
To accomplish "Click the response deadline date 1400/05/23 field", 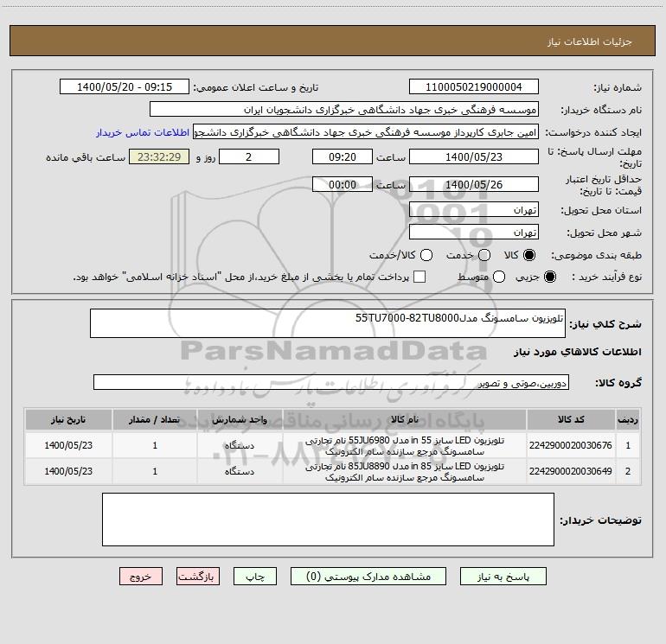I will coord(474,156).
